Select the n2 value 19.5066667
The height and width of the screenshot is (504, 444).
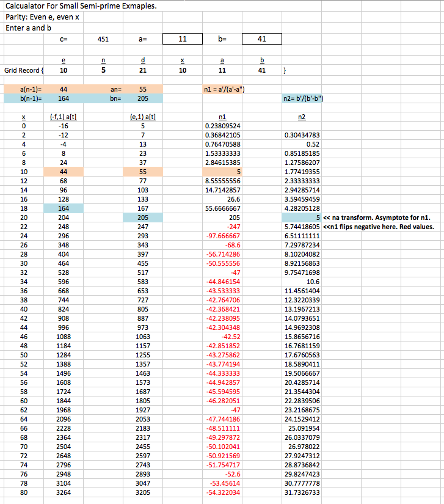pyautogui.click(x=302, y=373)
